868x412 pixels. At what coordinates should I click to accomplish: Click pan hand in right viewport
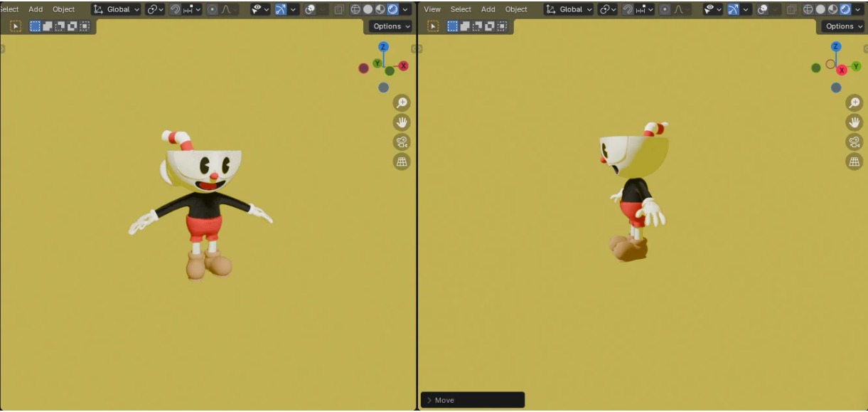(x=854, y=122)
